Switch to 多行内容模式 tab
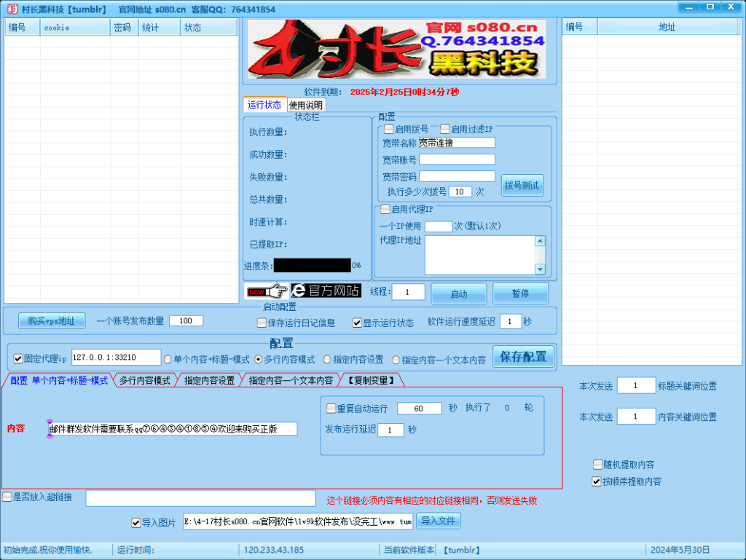Image resolution: width=746 pixels, height=560 pixels. click(x=145, y=380)
